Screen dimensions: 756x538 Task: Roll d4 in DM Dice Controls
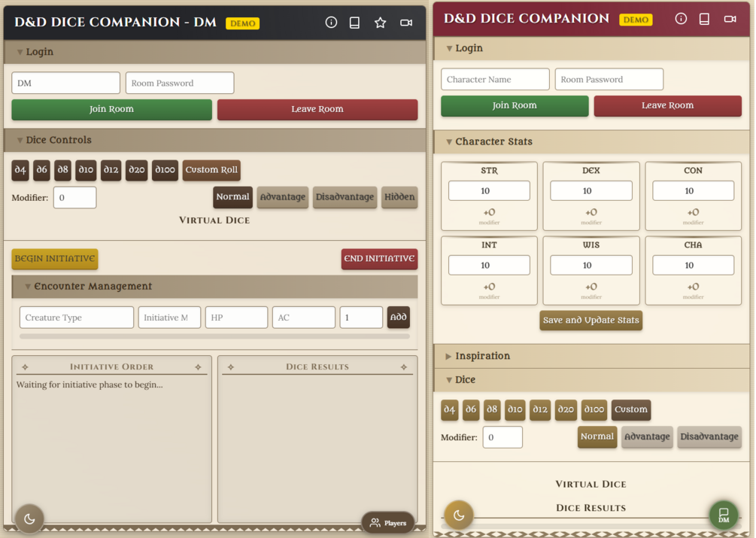click(20, 170)
